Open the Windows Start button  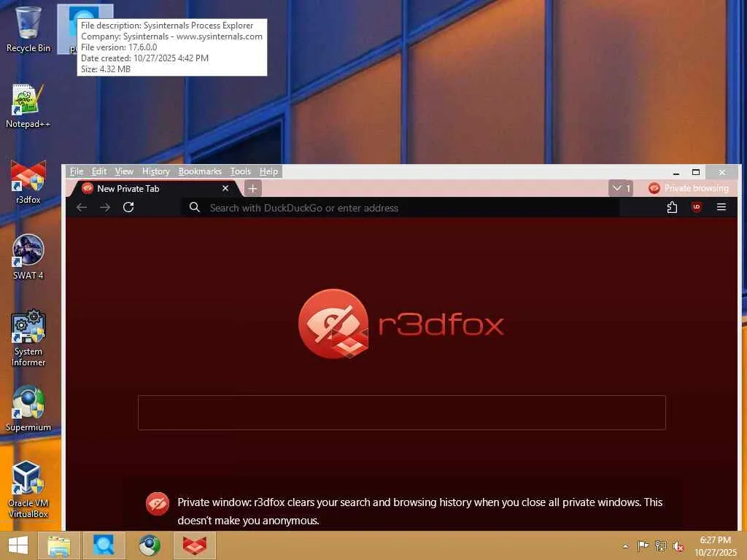click(18, 545)
